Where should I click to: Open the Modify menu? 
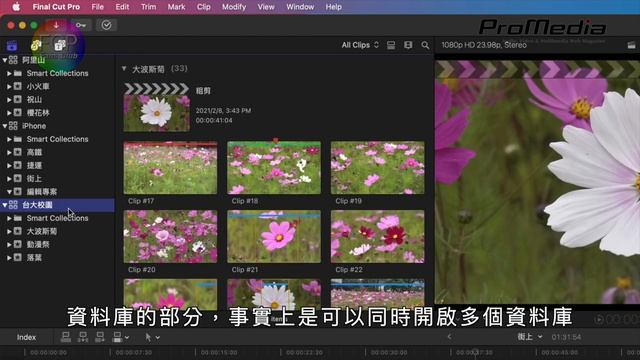point(234,7)
